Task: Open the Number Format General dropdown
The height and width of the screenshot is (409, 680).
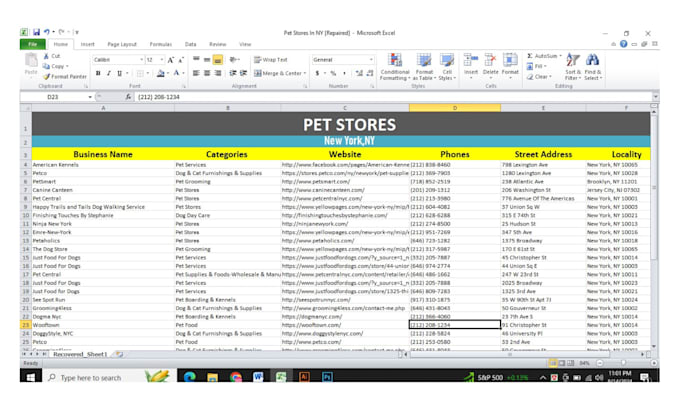Action: (371, 60)
